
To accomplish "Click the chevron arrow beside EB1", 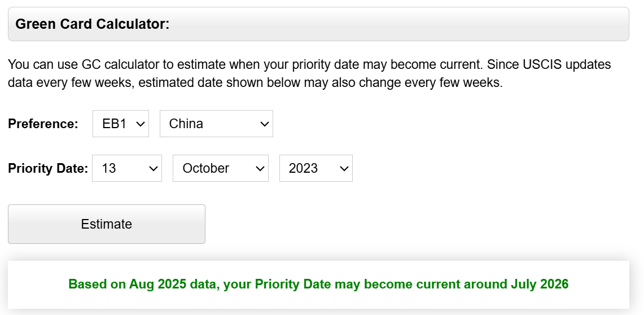I will 141,124.
